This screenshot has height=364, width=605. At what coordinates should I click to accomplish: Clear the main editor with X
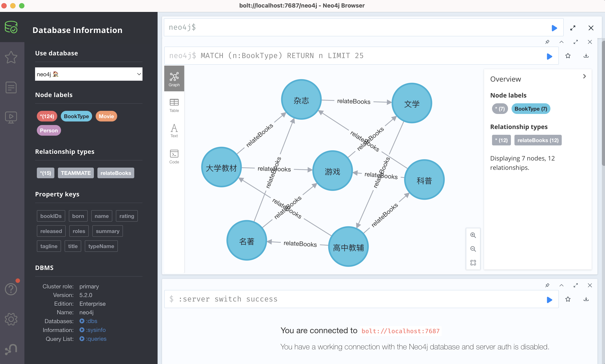coord(591,28)
